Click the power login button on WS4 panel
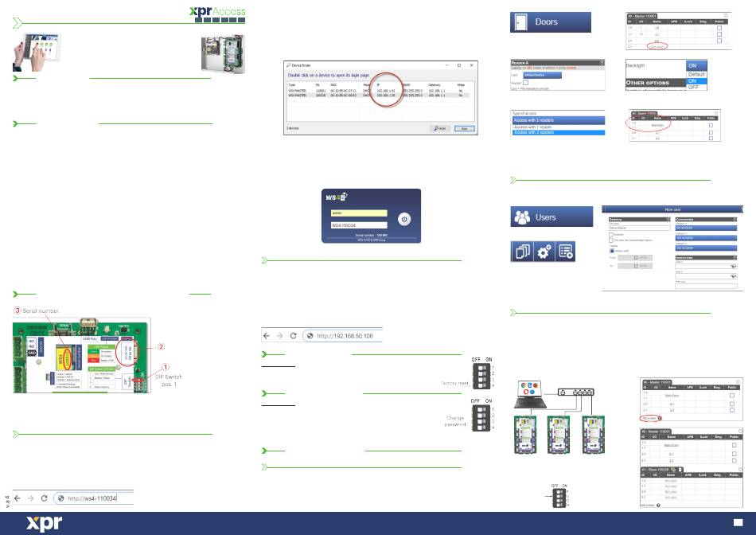Screen dimensions: 756x535 [x=404, y=219]
